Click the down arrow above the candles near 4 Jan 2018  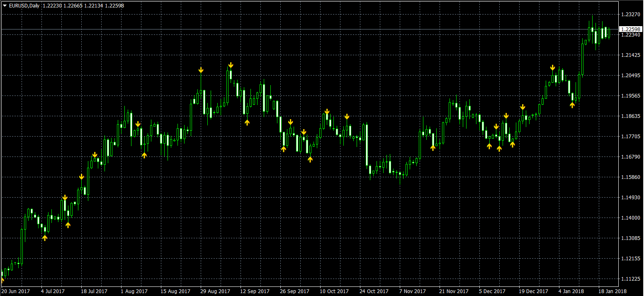click(552, 68)
